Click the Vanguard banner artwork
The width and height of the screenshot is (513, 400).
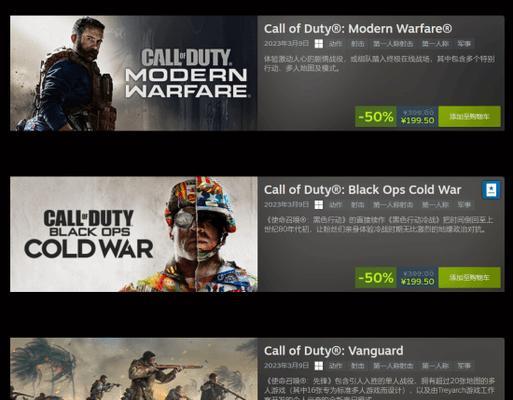tap(133, 369)
